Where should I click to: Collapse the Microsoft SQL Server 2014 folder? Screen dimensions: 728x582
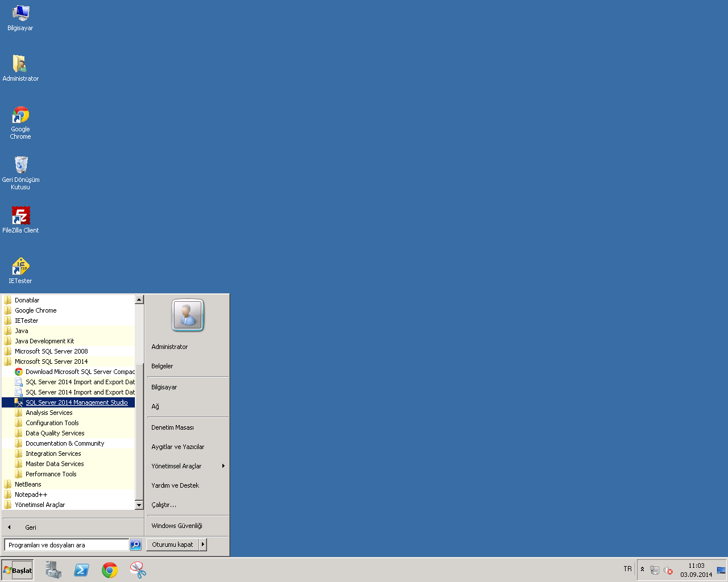pos(68,361)
